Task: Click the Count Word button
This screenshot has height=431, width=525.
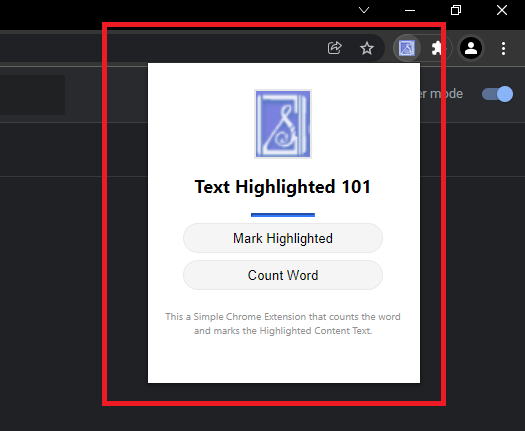Action: tap(283, 275)
